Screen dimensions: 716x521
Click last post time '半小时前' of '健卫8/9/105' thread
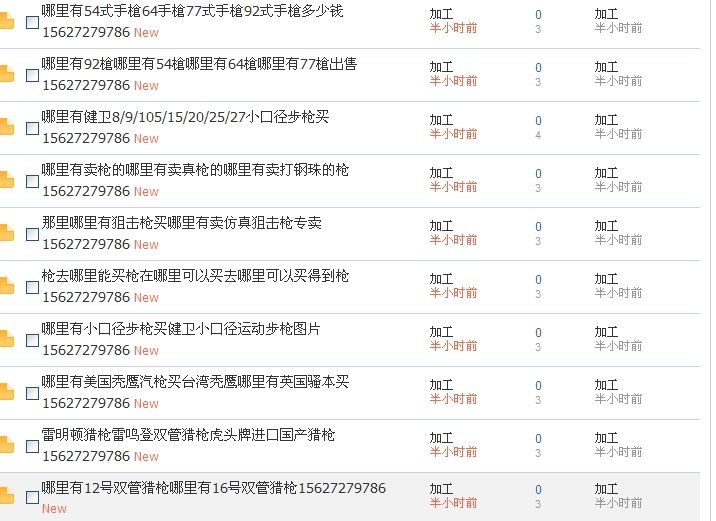coord(618,134)
